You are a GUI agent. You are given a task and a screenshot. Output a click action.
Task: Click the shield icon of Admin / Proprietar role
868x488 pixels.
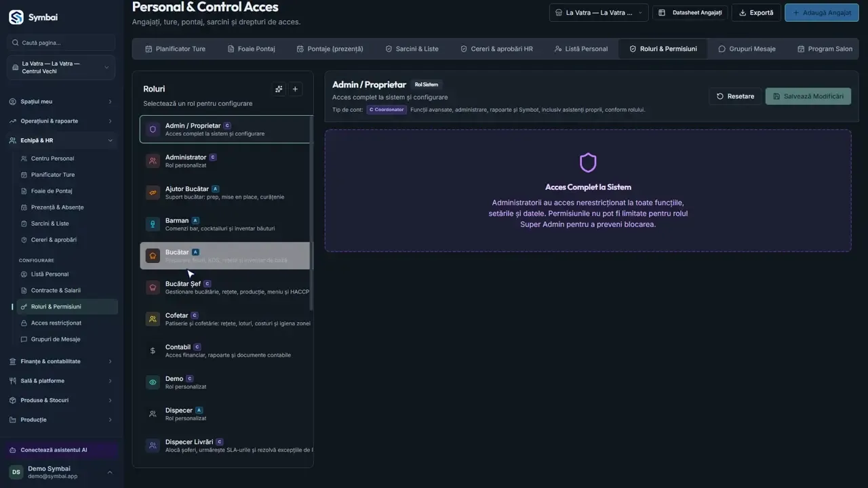click(x=153, y=129)
